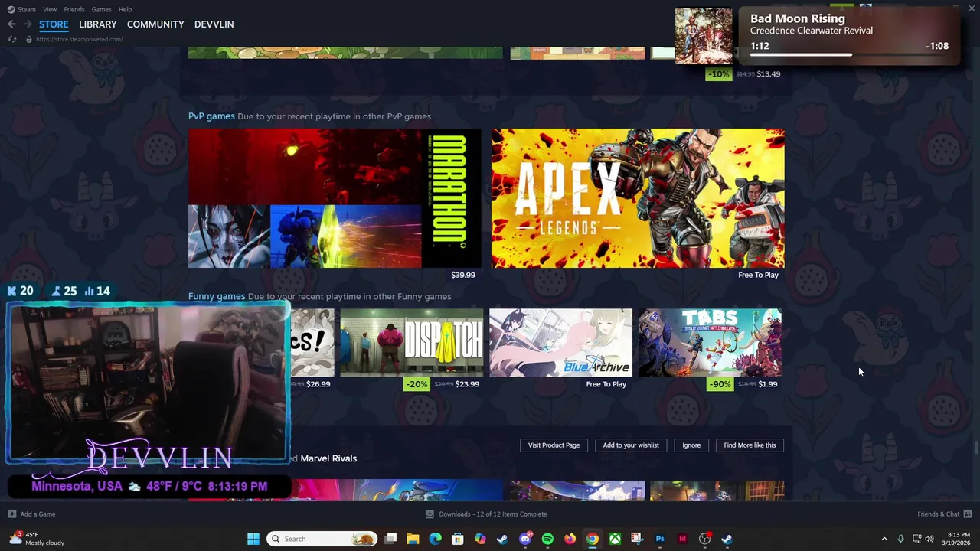Open Microsoft Edge from the taskbar

[435, 539]
